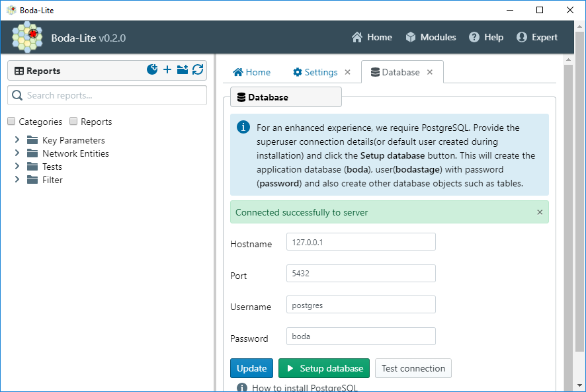Select the Tests tree label
This screenshot has height=392, width=586.
pyautogui.click(x=52, y=167)
